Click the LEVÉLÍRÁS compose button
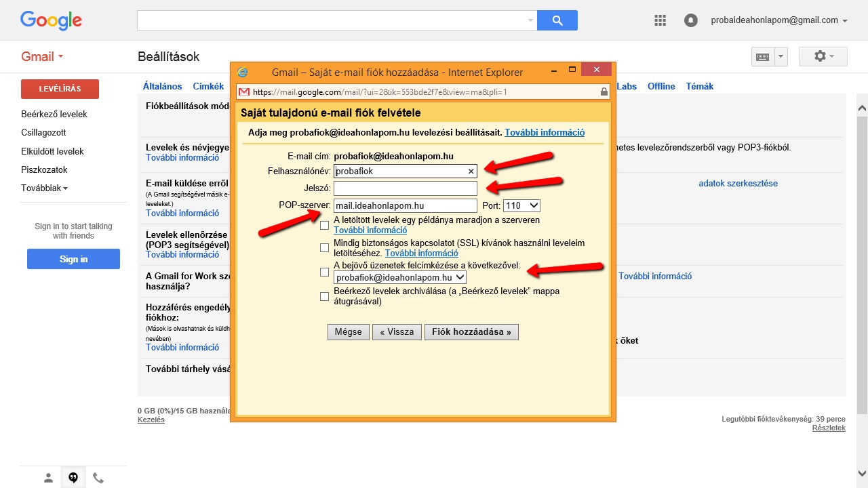The width and height of the screenshot is (868, 488). 60,89
